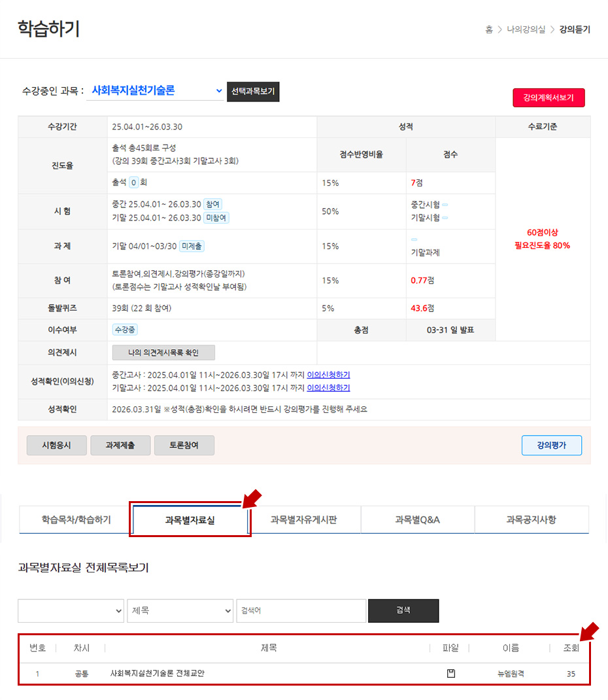
Task: Click the 강의평가 button
Action: click(x=551, y=446)
